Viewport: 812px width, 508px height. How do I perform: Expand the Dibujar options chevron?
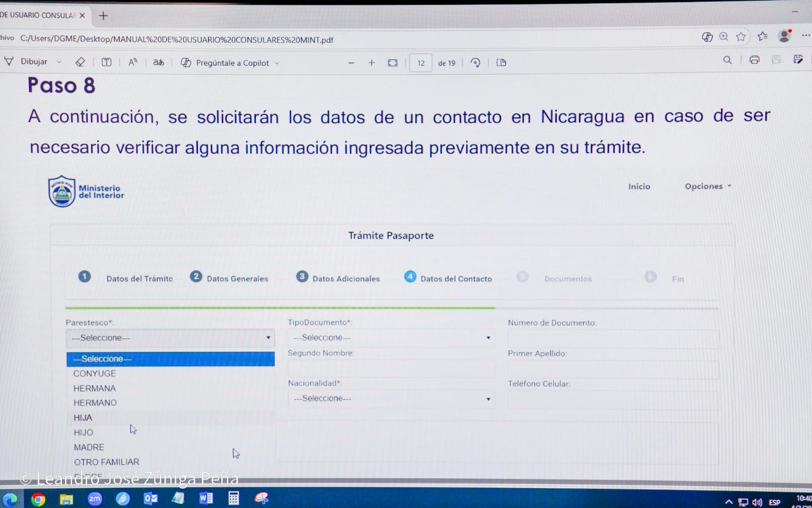[x=59, y=62]
